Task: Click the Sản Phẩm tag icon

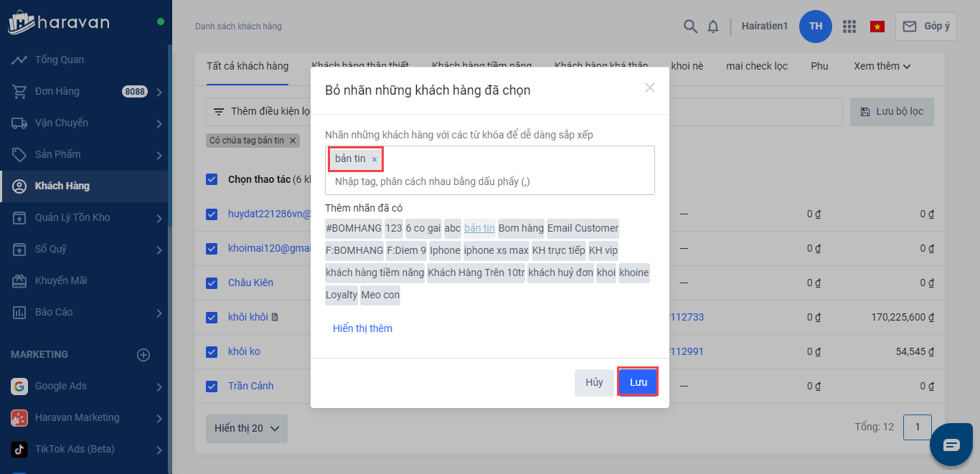Action: (x=19, y=154)
